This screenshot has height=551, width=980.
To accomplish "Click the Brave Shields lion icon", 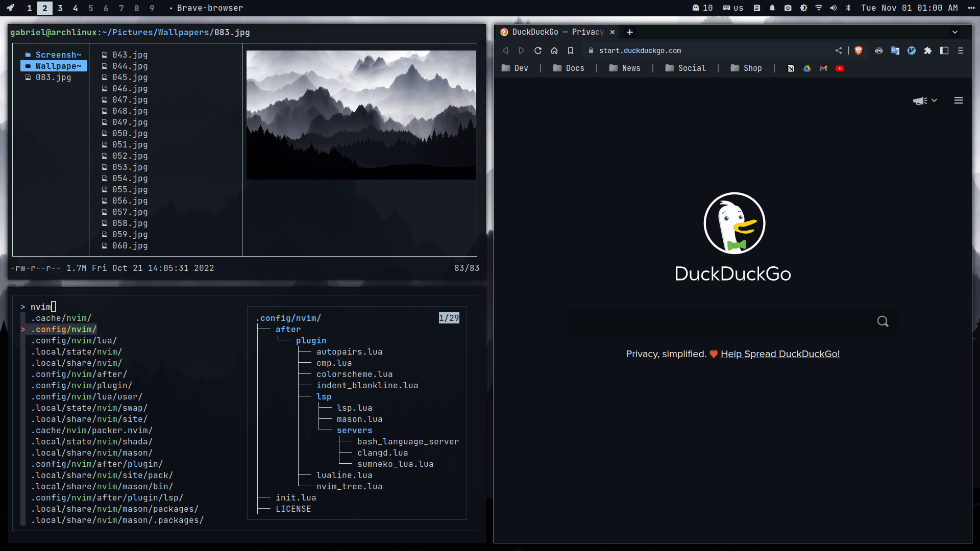I will pyautogui.click(x=859, y=51).
